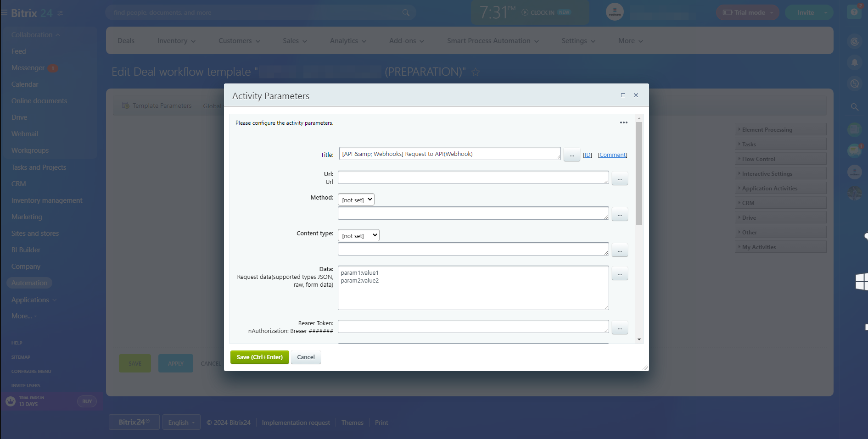Click the Cancel button in the dialog
Image resolution: width=868 pixels, height=439 pixels.
click(306, 357)
